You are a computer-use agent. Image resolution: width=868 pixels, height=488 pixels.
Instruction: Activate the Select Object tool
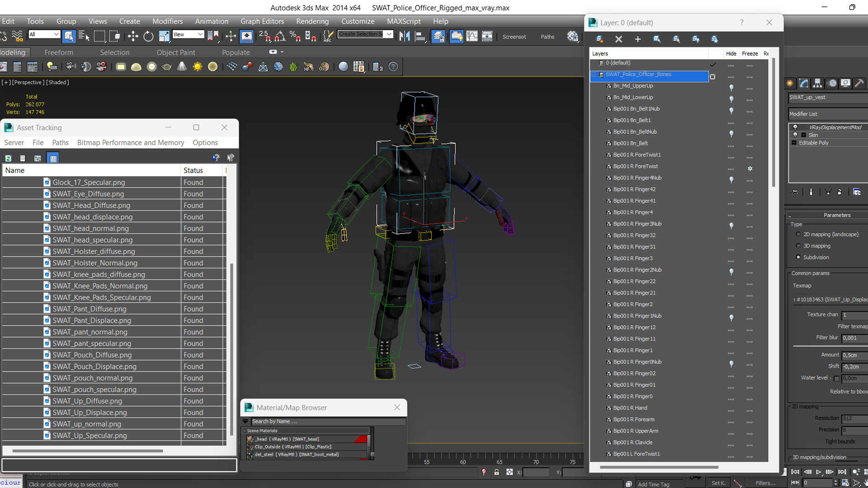(69, 36)
